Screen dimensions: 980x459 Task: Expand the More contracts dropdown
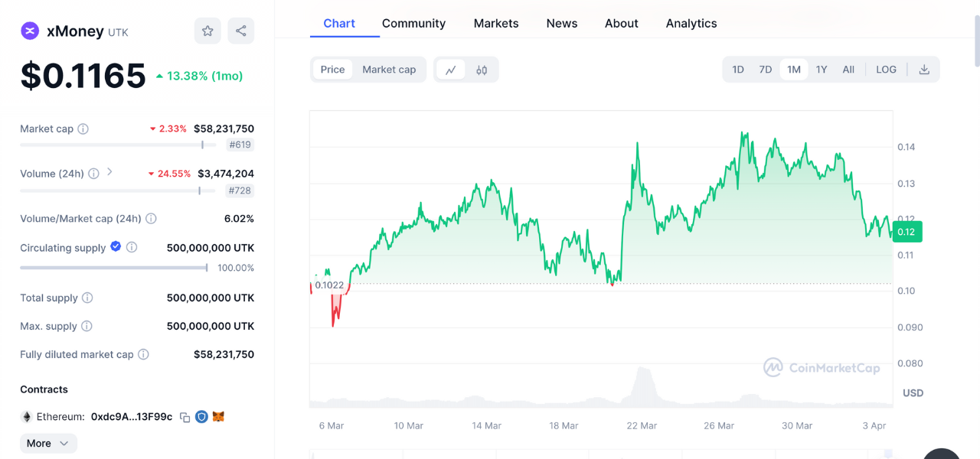(48, 444)
